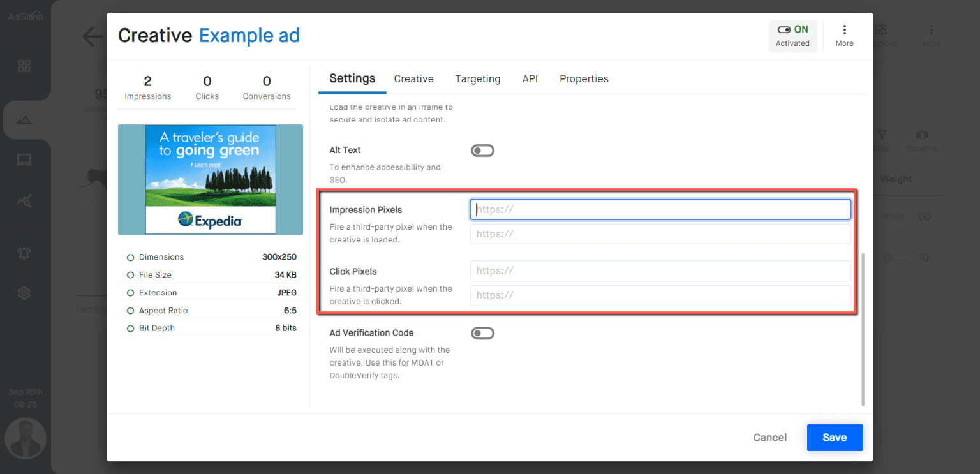Click the Aspect Ratio 6:5 row
The image size is (980, 474).
(211, 311)
